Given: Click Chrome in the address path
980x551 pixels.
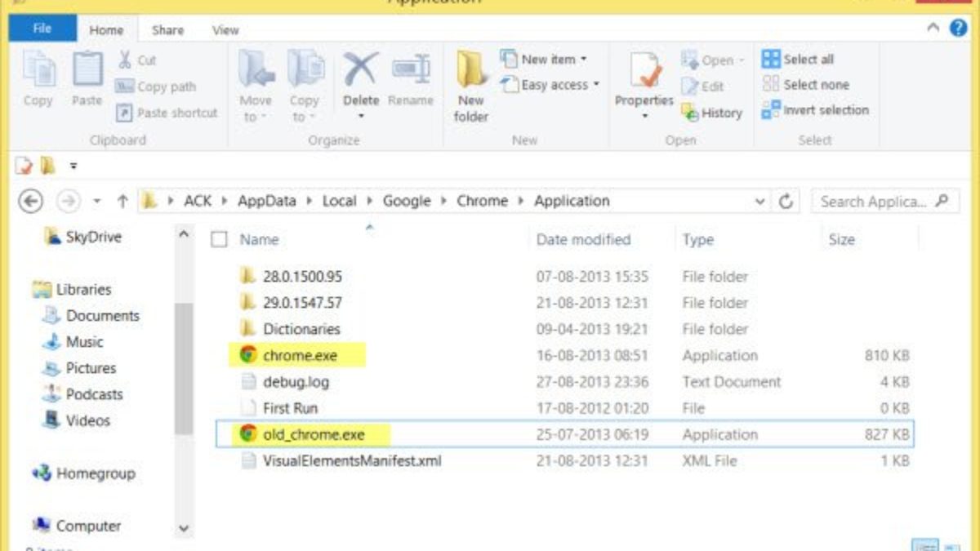Looking at the screenshot, I should pyautogui.click(x=482, y=201).
